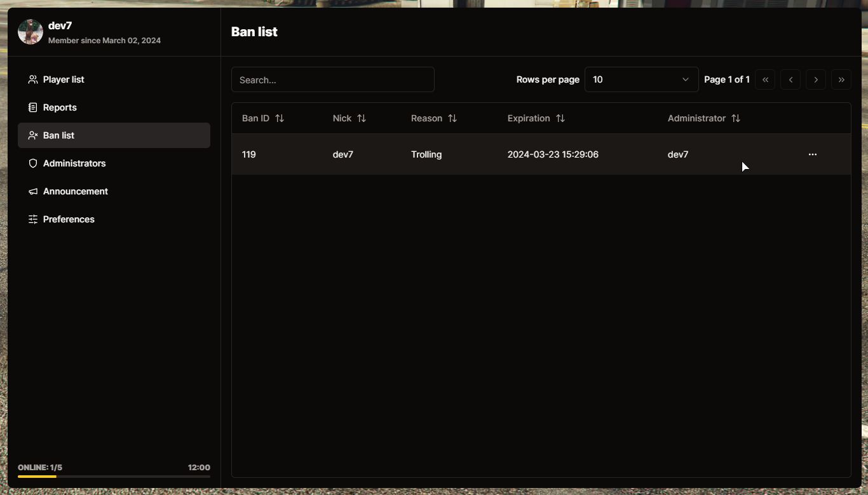Click the Preferences sliders icon
The image size is (868, 495).
click(x=33, y=219)
